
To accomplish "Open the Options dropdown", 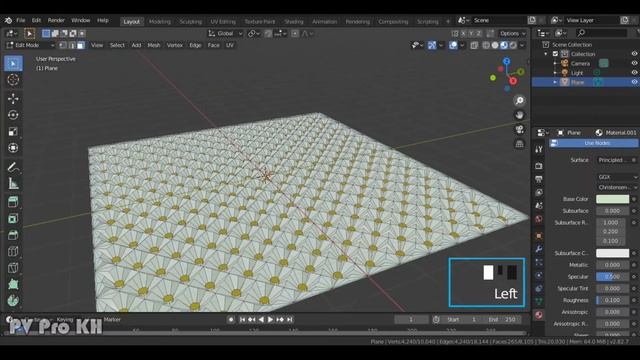I will tap(512, 33).
